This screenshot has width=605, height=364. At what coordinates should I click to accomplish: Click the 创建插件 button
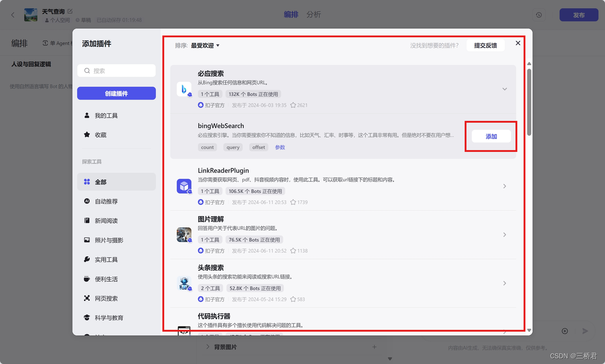pos(116,93)
